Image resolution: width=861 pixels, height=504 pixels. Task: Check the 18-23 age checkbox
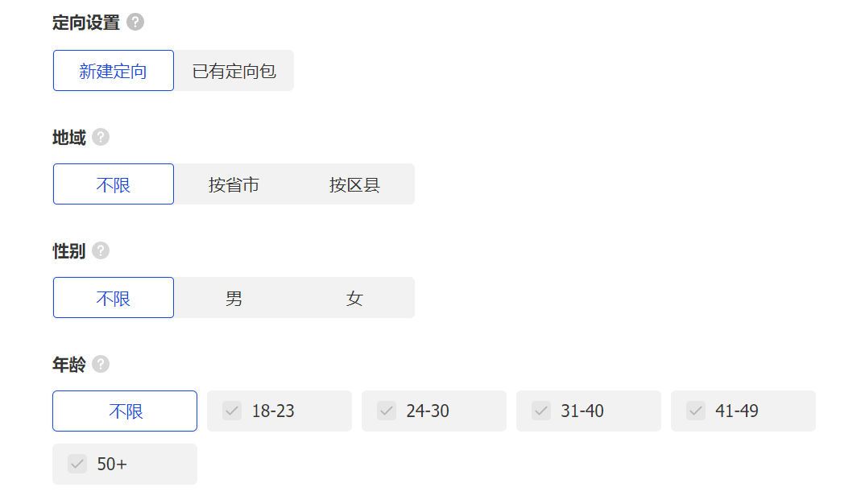click(x=232, y=411)
